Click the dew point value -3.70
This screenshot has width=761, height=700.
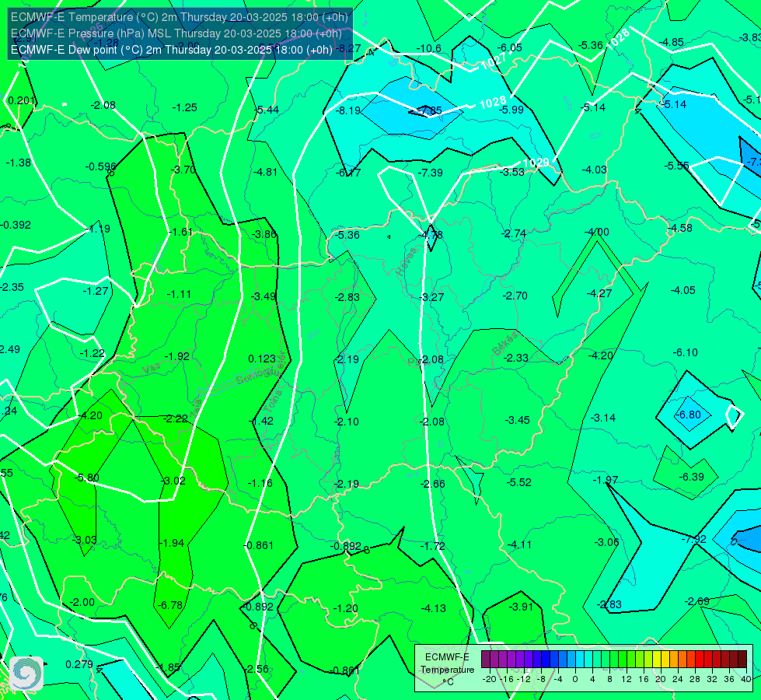pyautogui.click(x=183, y=170)
